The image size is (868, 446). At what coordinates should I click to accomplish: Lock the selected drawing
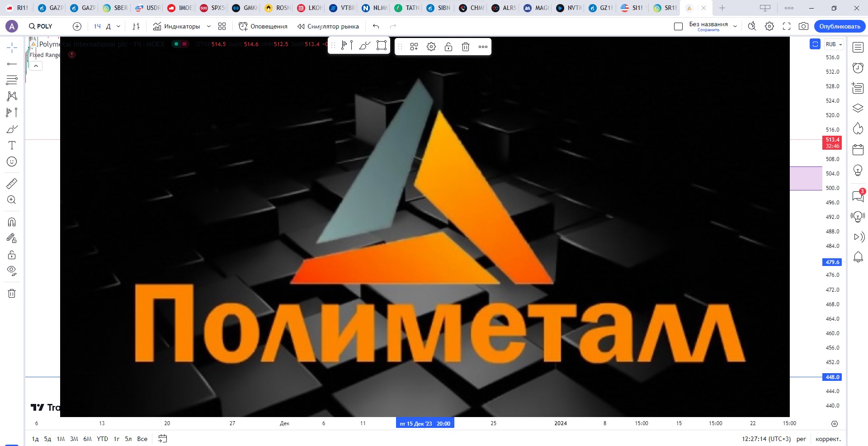coord(448,47)
